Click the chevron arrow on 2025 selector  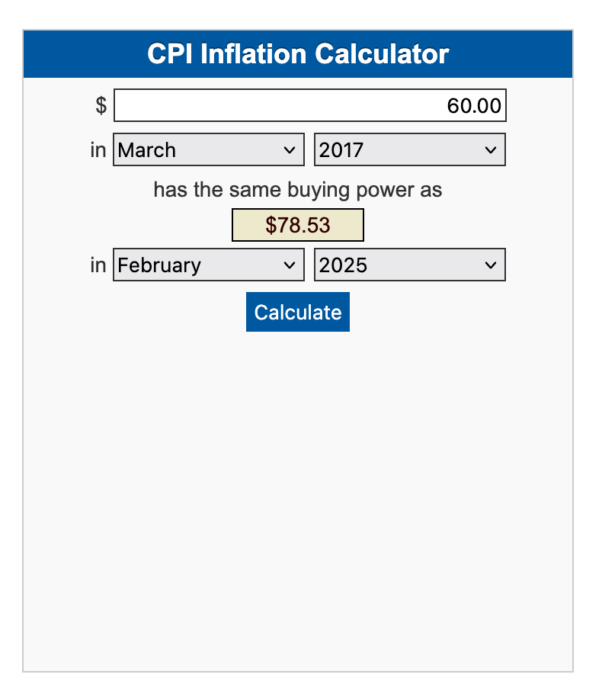click(x=490, y=265)
